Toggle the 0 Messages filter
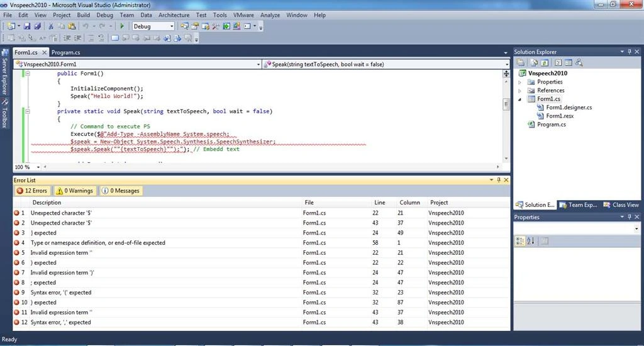The width and height of the screenshot is (644, 346). (121, 191)
